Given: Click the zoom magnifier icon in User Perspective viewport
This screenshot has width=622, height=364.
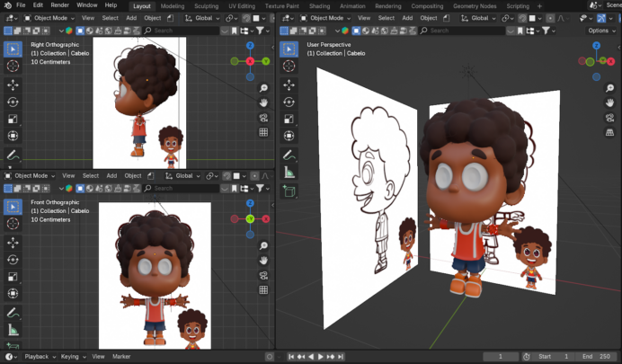Looking at the screenshot, I should coord(610,88).
